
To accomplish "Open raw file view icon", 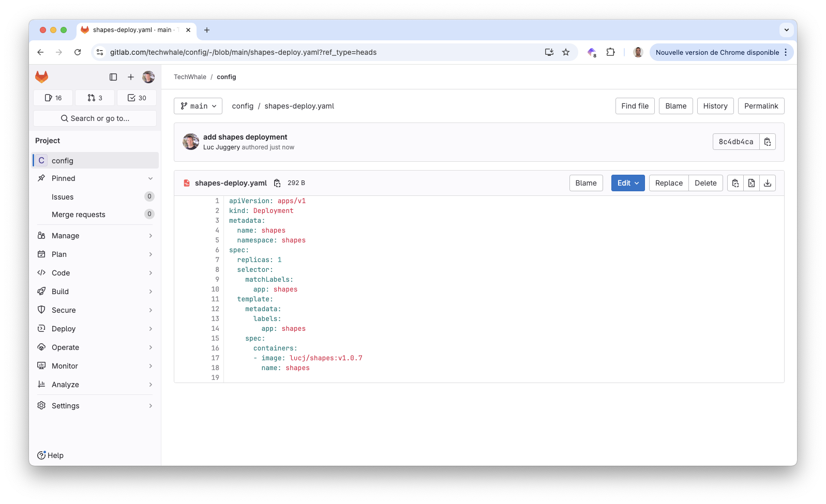I will tap(751, 183).
